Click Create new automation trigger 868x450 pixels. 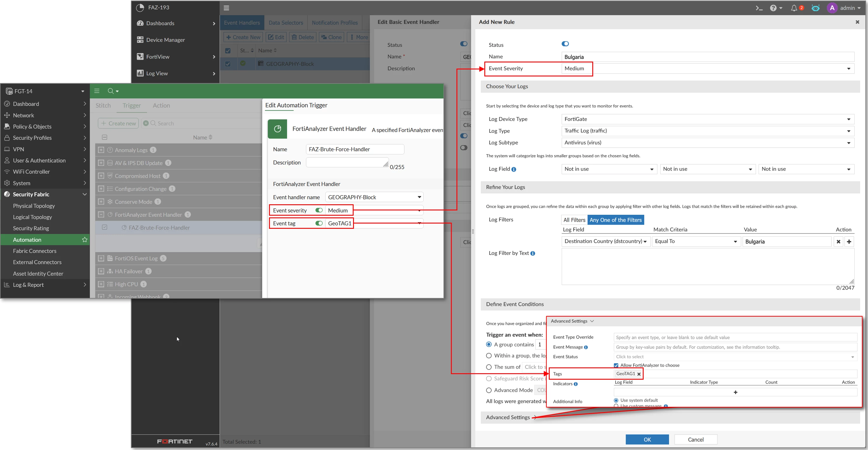[118, 123]
